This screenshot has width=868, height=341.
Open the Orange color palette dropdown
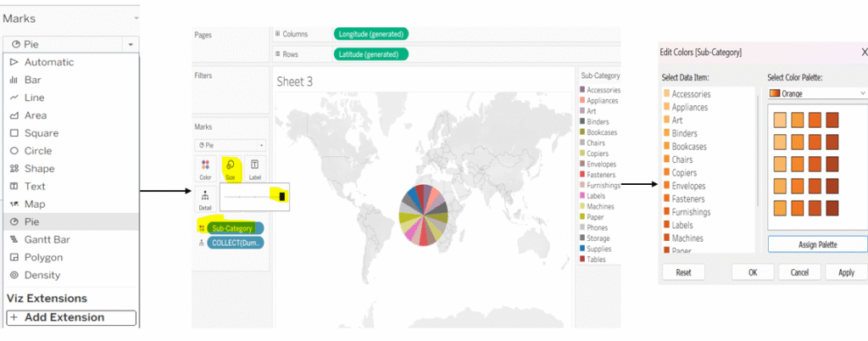tap(816, 93)
